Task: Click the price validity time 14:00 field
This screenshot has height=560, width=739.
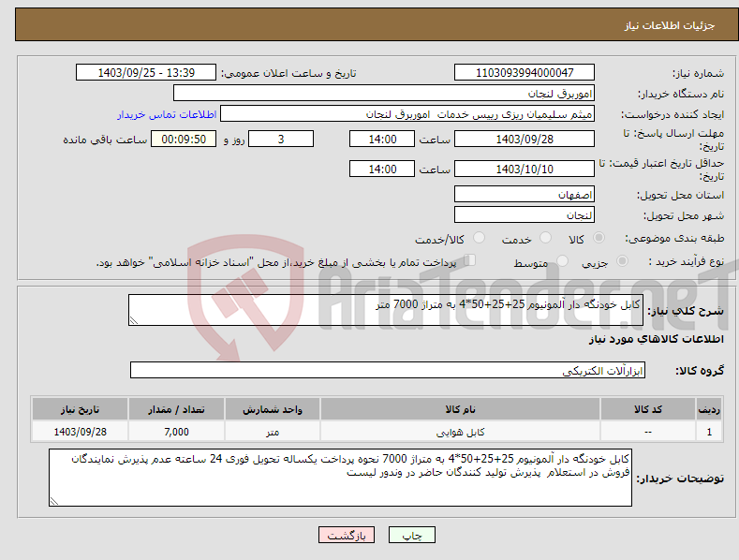Action: tap(382, 169)
